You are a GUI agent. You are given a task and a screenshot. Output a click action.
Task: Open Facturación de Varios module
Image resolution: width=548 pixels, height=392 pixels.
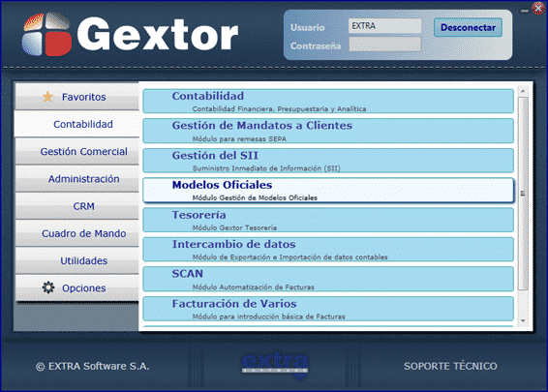tap(328, 309)
